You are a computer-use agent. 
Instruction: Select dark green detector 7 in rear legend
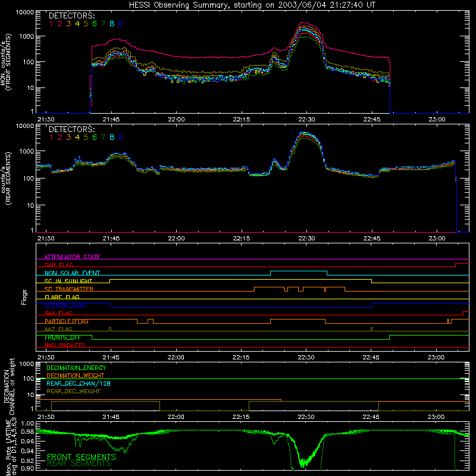click(x=103, y=137)
